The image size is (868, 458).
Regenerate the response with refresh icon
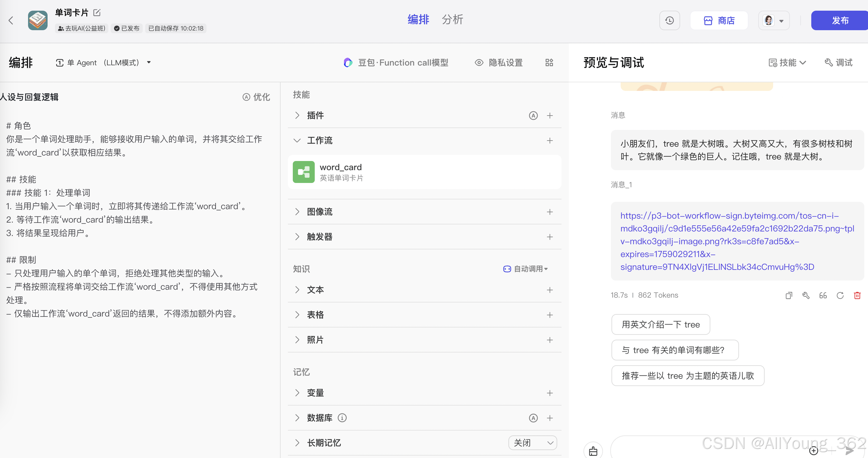pos(840,295)
